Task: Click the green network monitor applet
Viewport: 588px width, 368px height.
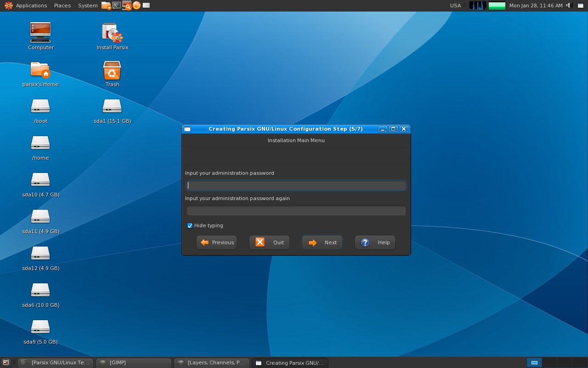Action: [497, 6]
